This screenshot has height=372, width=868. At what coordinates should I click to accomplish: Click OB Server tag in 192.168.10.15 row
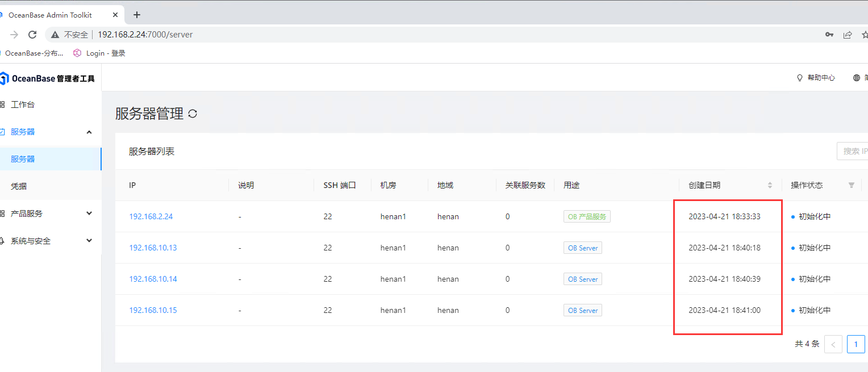click(583, 310)
